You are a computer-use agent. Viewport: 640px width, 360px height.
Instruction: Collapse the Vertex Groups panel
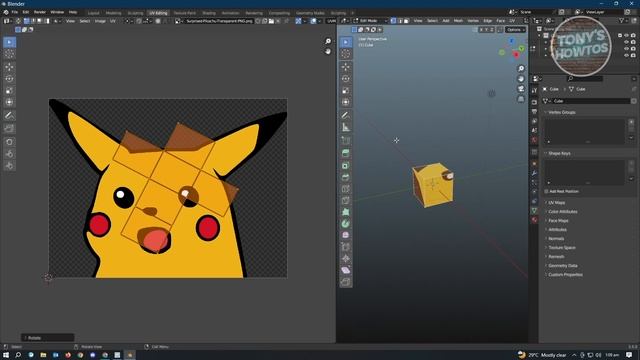pos(562,112)
